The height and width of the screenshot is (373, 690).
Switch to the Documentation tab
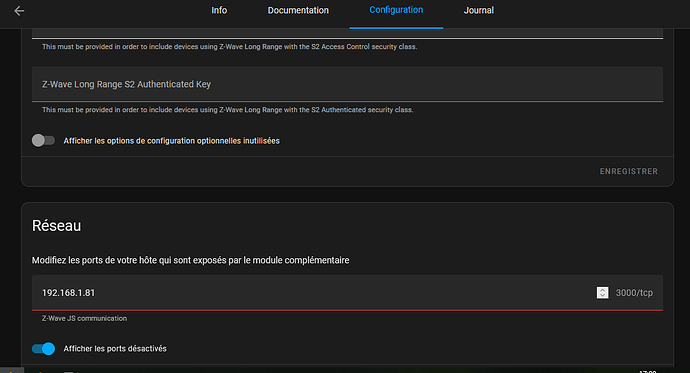[298, 10]
